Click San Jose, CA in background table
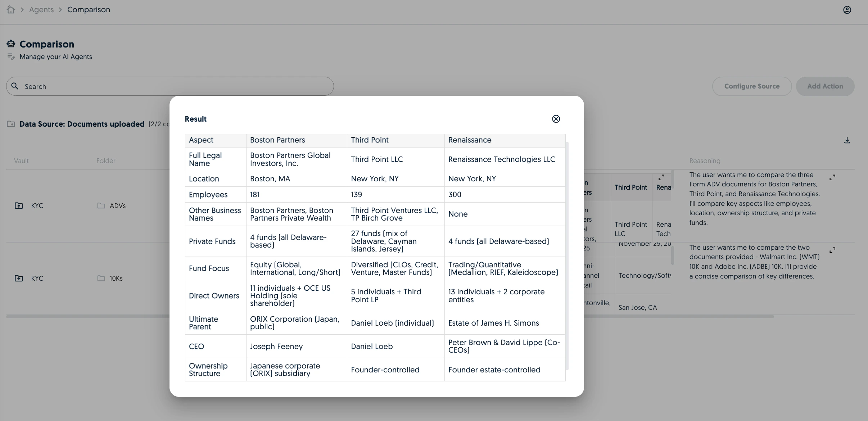Viewport: 868px width, 421px height. tap(637, 308)
